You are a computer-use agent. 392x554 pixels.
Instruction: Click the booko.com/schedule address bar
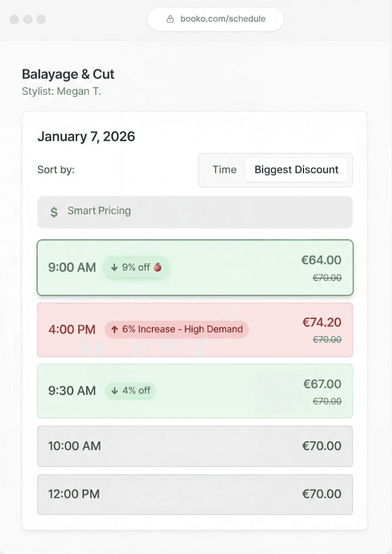click(x=216, y=19)
